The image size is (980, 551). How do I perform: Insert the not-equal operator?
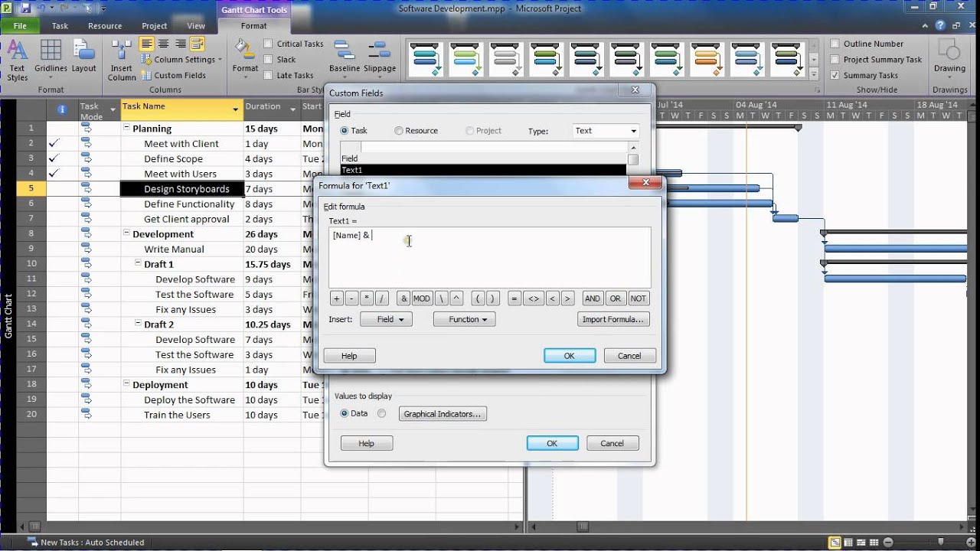click(x=534, y=298)
